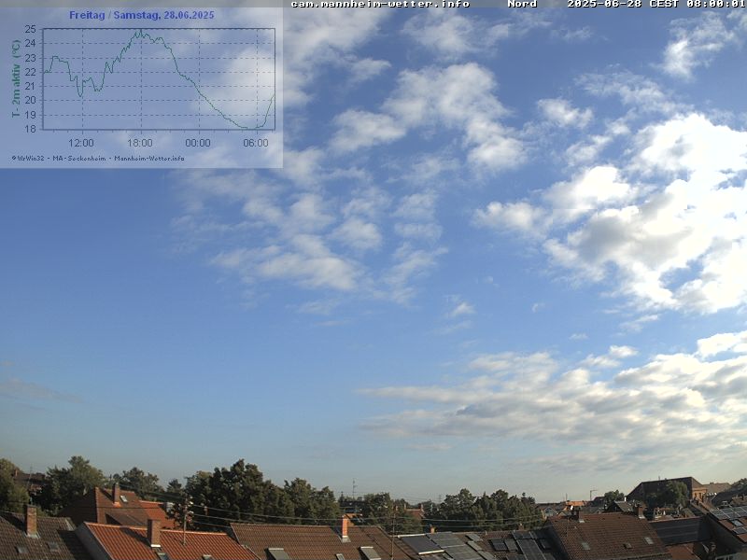Click the chart title 'Freitag / Samstag, 28.06.2025'
747x560 pixels.
point(141,15)
